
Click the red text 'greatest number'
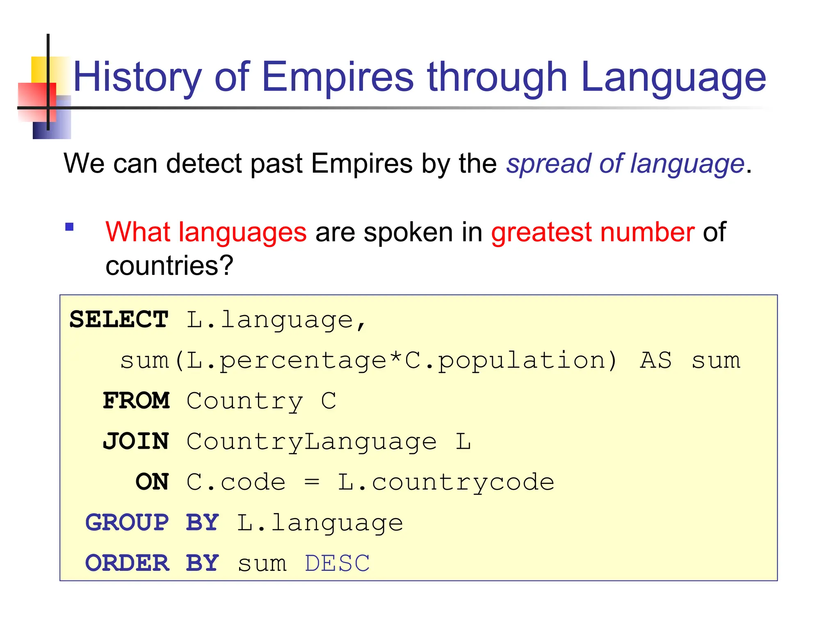(x=593, y=232)
